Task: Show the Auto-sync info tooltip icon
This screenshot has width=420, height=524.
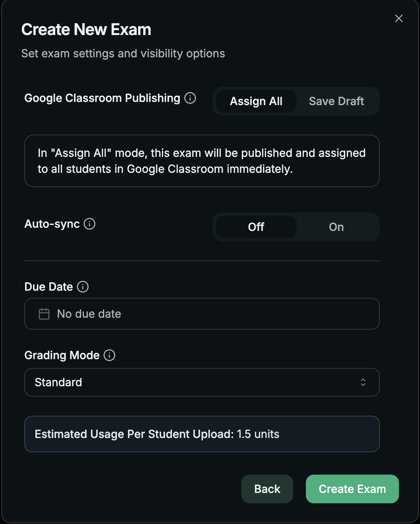Action: [89, 224]
